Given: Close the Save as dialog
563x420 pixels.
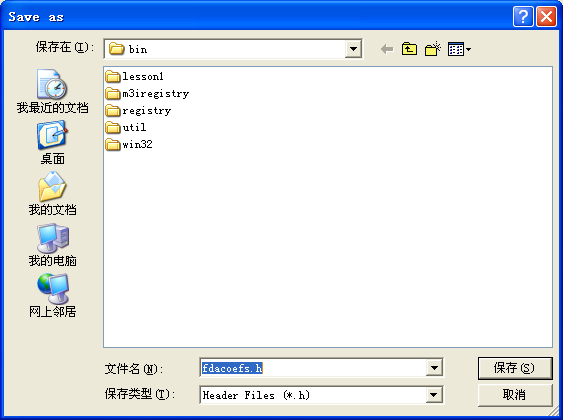Looking at the screenshot, I should [x=546, y=17].
